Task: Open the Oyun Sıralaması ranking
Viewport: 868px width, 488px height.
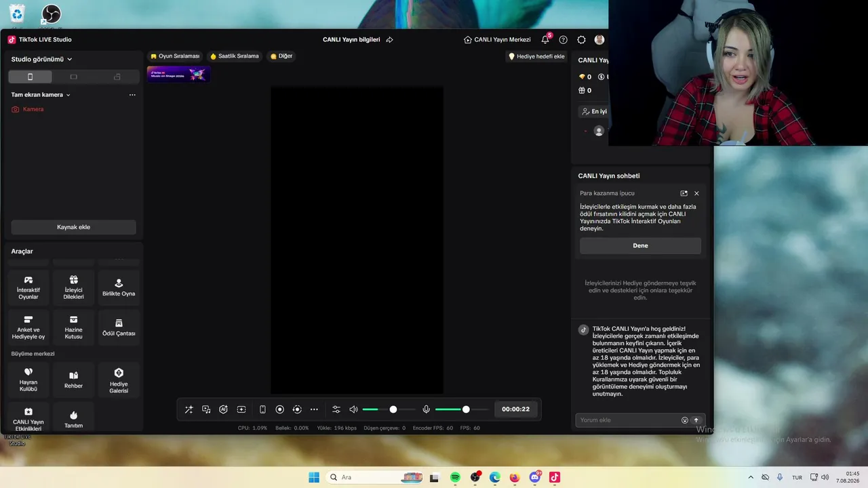Action: click(175, 56)
